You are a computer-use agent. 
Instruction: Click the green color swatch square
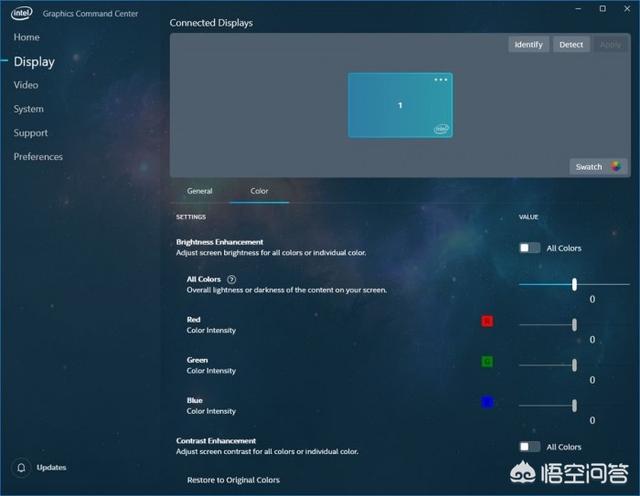click(487, 362)
